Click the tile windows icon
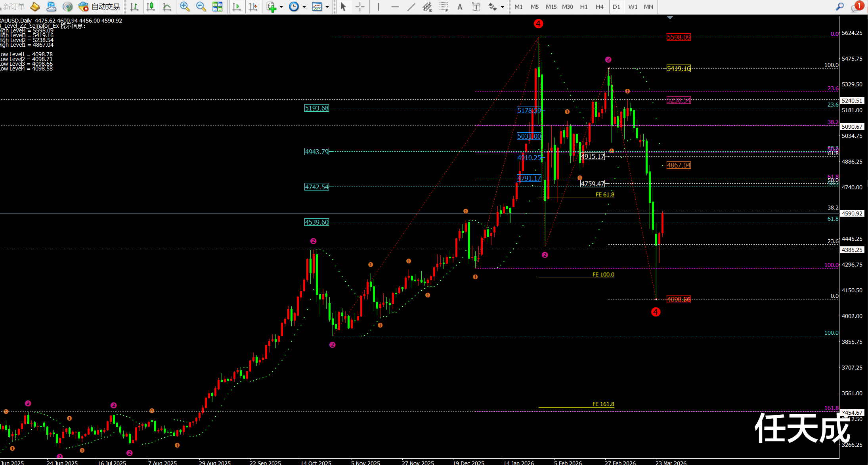This screenshot has width=868, height=465. click(217, 7)
